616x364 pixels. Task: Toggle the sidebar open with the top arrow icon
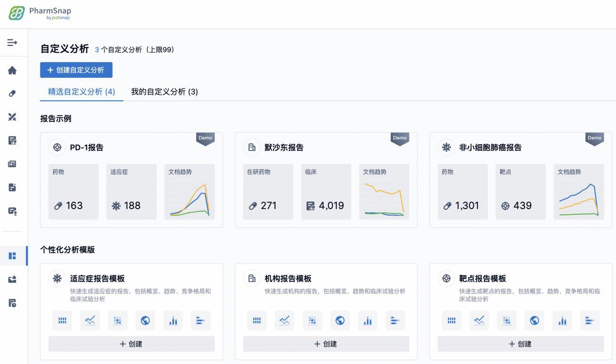click(12, 42)
